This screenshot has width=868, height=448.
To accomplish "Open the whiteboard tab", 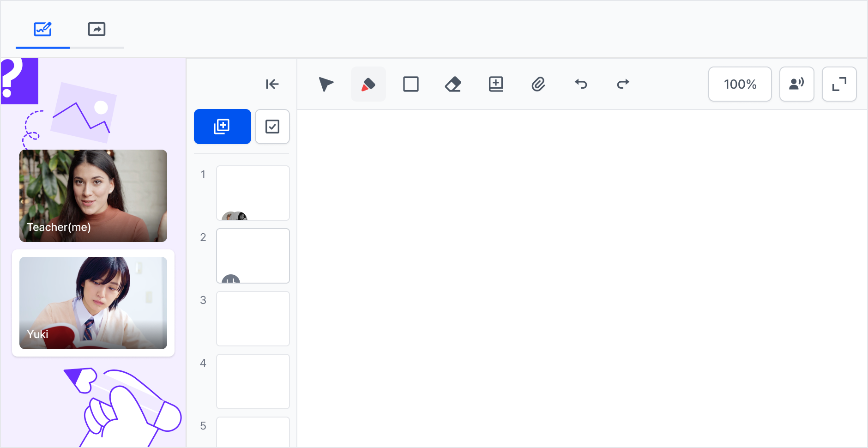I will [x=42, y=30].
